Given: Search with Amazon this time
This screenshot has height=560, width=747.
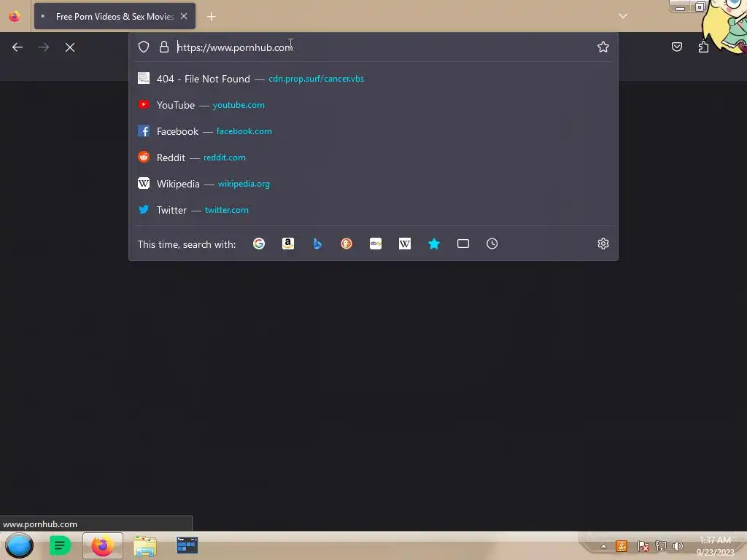Looking at the screenshot, I should [287, 244].
